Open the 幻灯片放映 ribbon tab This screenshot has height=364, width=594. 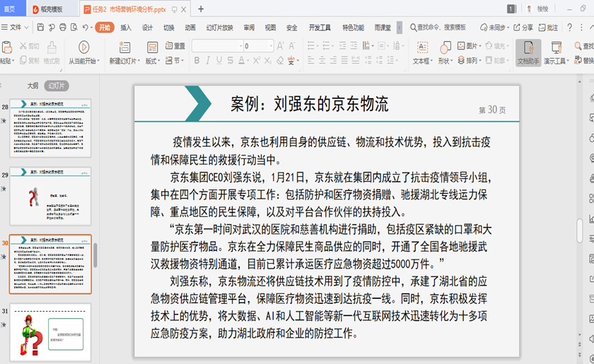tap(219, 28)
